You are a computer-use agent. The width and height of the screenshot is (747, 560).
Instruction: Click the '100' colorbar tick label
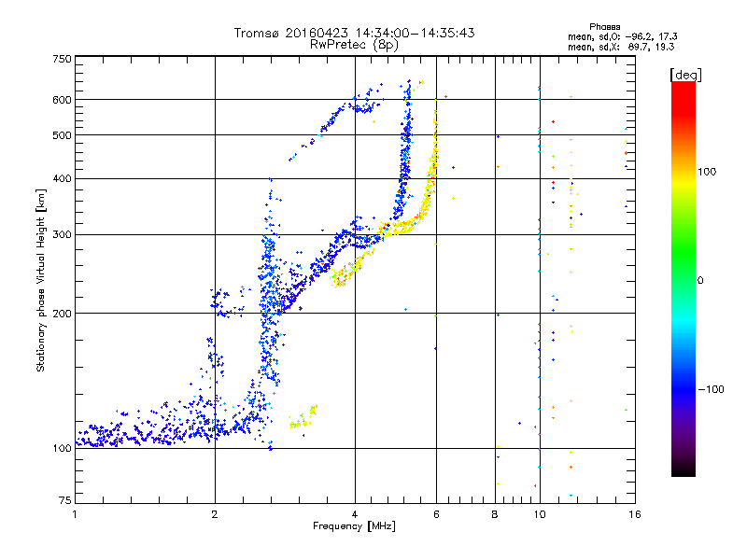click(x=707, y=172)
